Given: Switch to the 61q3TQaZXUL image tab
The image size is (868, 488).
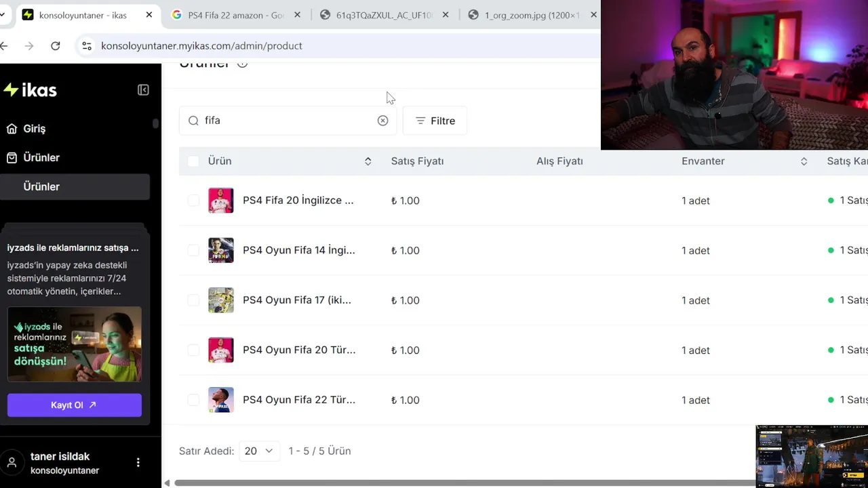Looking at the screenshot, I should coord(384,15).
